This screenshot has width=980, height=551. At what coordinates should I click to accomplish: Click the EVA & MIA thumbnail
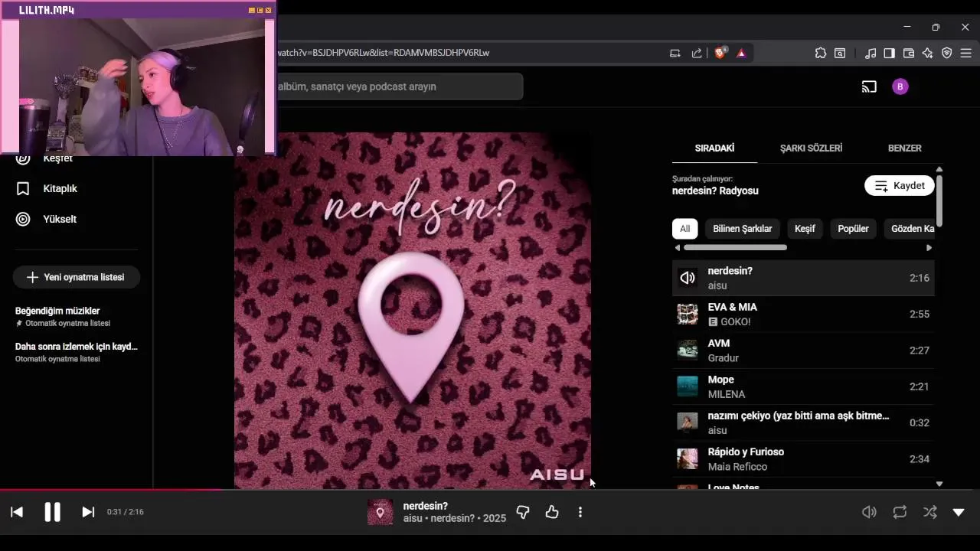click(688, 314)
